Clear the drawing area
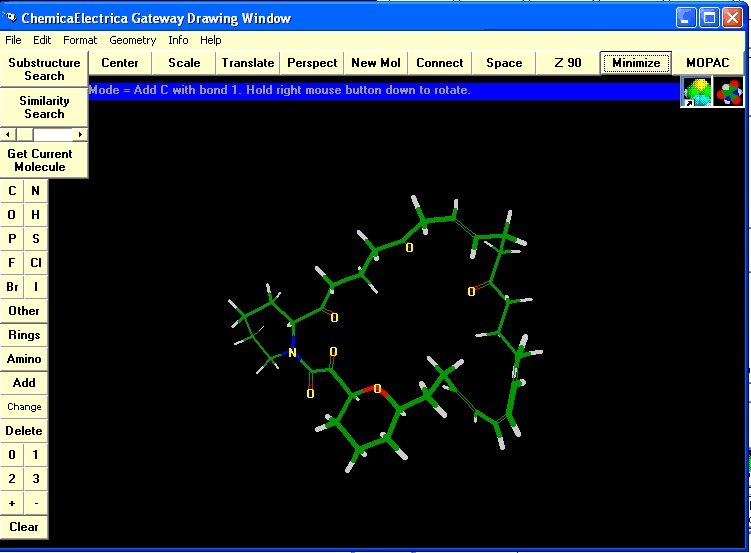 pyautogui.click(x=24, y=527)
